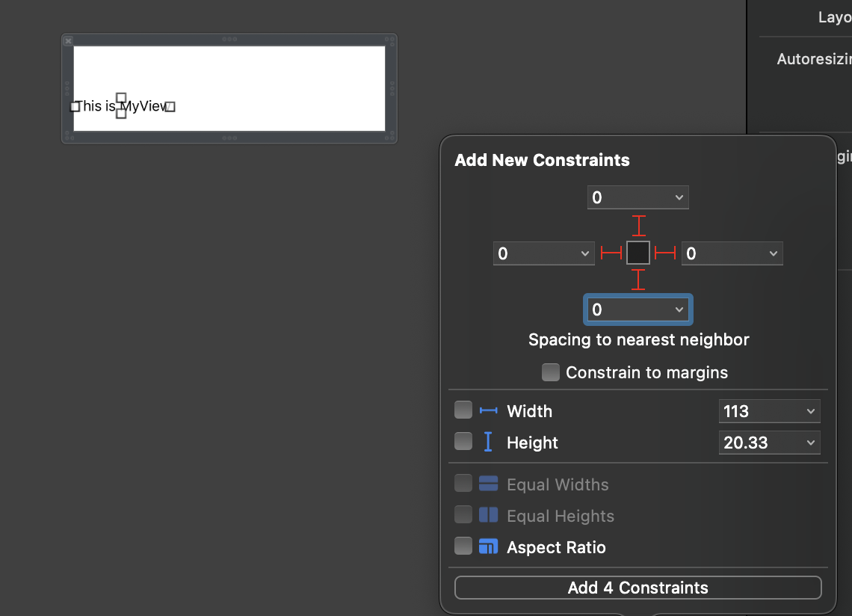The image size is (852, 616).
Task: Click the Layout label in inspector
Action: (835, 17)
